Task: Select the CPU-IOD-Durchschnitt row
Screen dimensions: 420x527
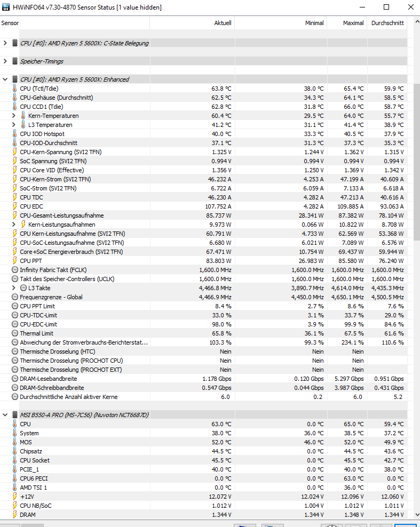Action: pyautogui.click(x=204, y=143)
